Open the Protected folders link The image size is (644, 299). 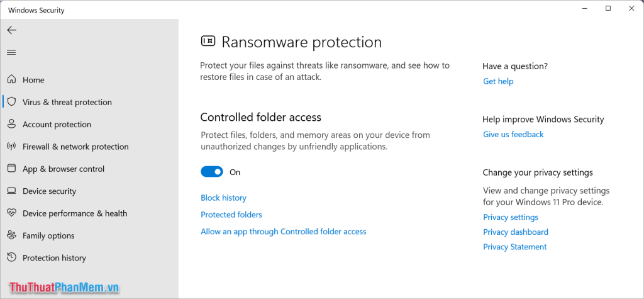coord(231,215)
